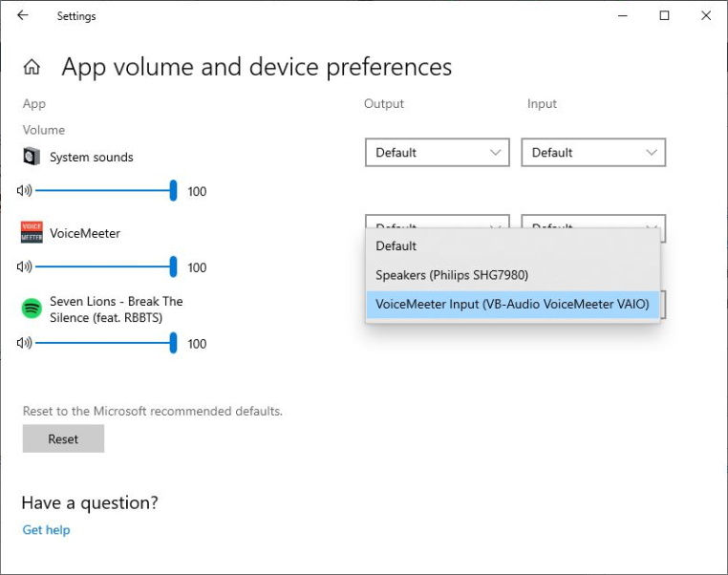Viewport: 728px width, 575px height.
Task: Click the Spotify app icon
Action: (32, 309)
